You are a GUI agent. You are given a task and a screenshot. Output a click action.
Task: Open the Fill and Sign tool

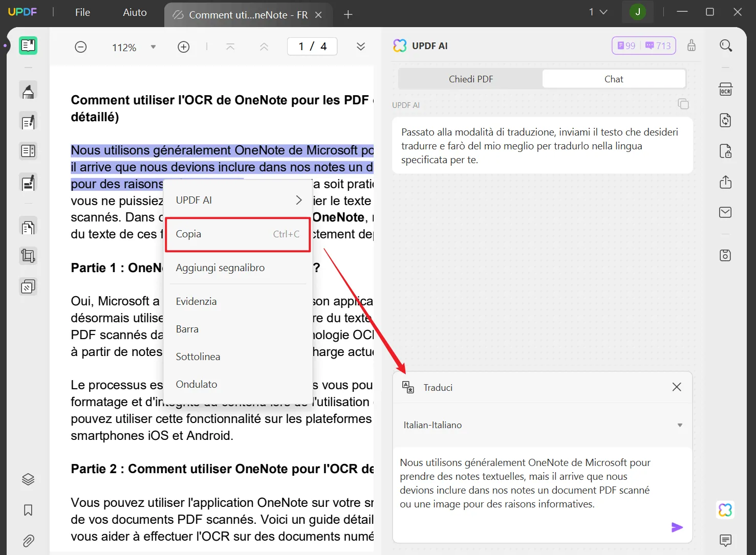28,182
